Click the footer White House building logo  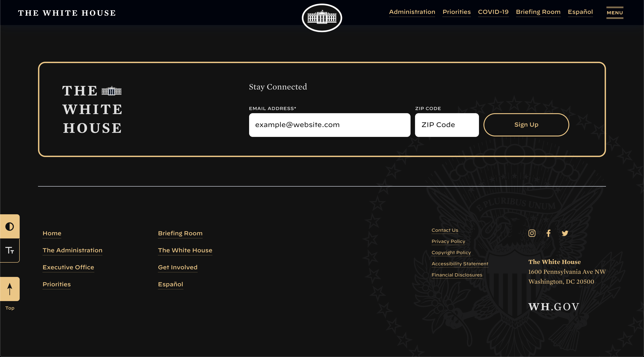tap(111, 91)
